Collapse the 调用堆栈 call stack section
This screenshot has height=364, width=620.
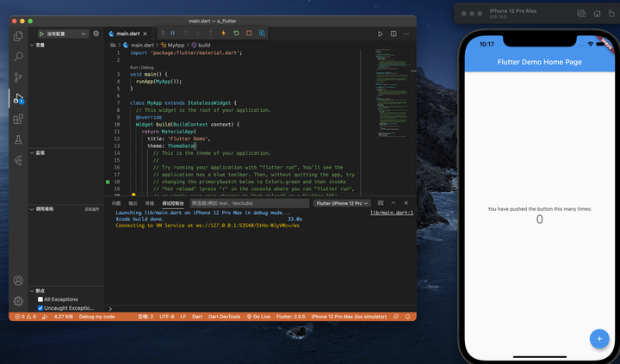coord(42,209)
